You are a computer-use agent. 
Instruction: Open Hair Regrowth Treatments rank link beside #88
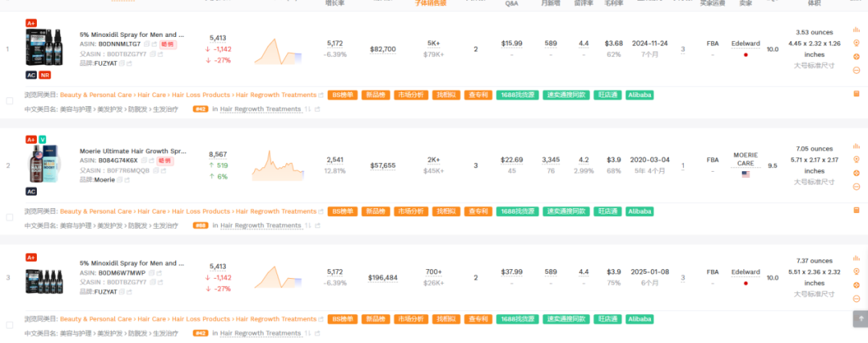[x=260, y=226]
